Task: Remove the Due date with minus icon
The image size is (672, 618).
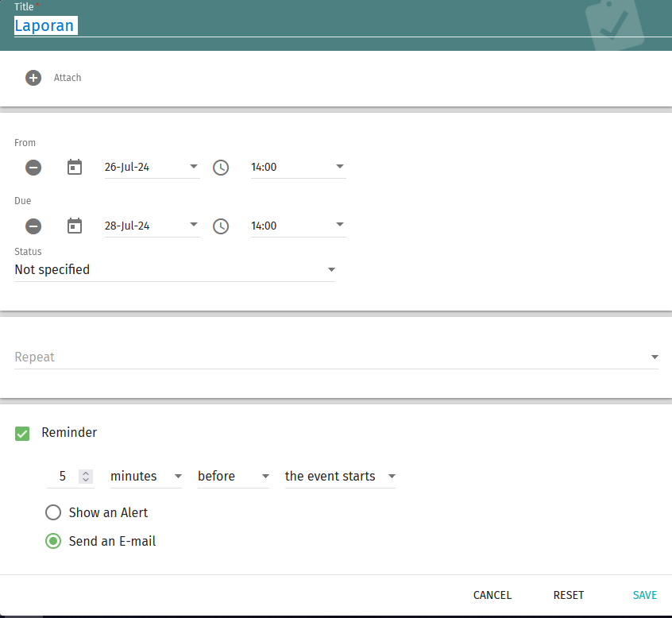Action: (33, 226)
